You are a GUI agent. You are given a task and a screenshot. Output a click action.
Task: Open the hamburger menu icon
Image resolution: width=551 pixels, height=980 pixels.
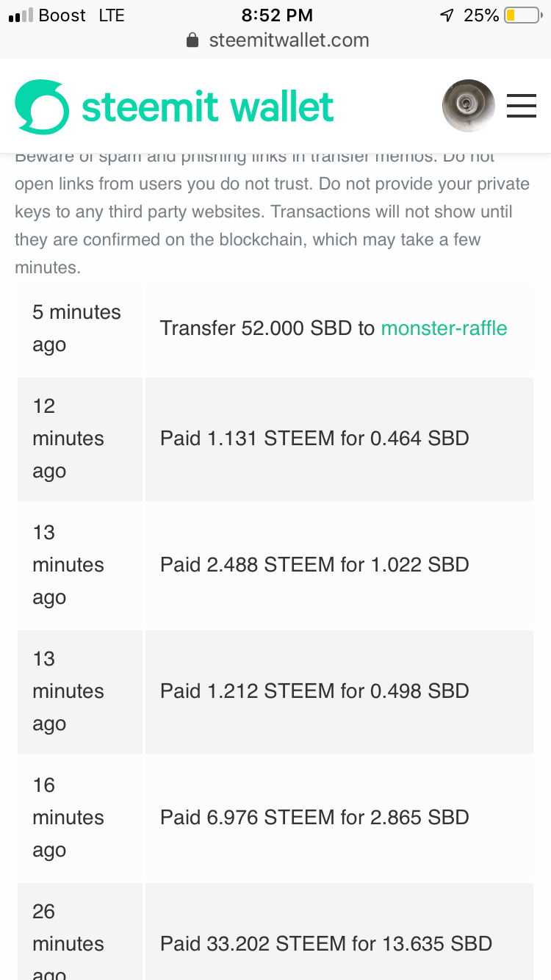[x=522, y=107]
